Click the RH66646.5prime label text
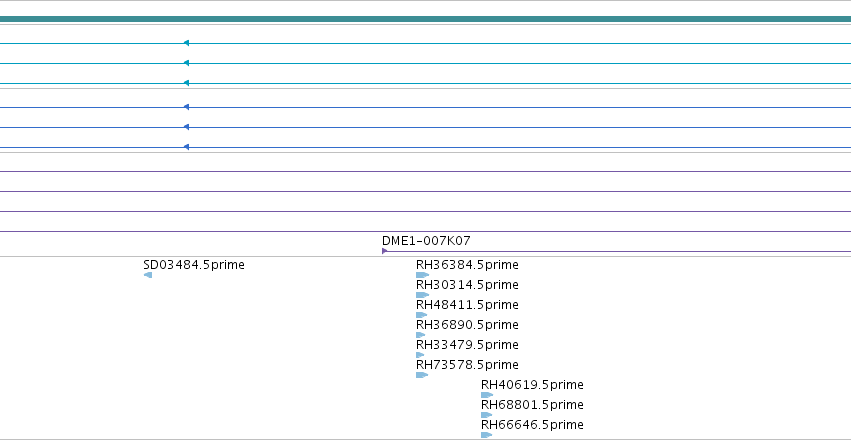Screen dimensions: 851x440 tap(532, 425)
